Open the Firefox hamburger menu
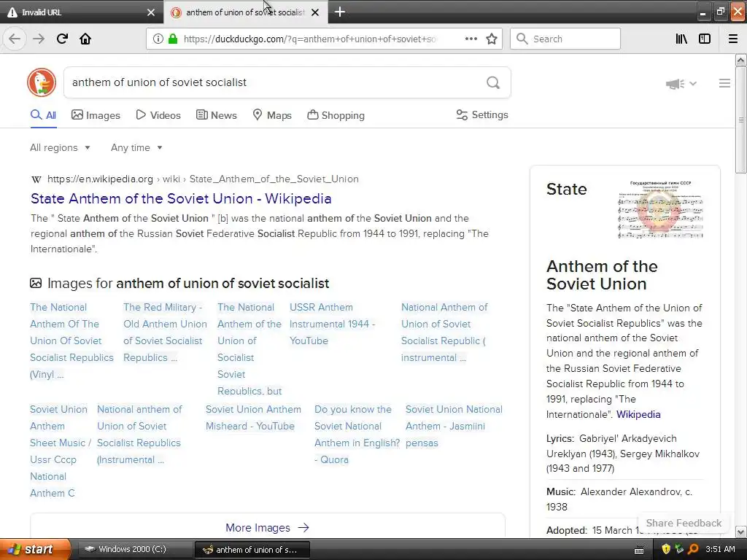747x560 pixels. pyautogui.click(x=733, y=39)
